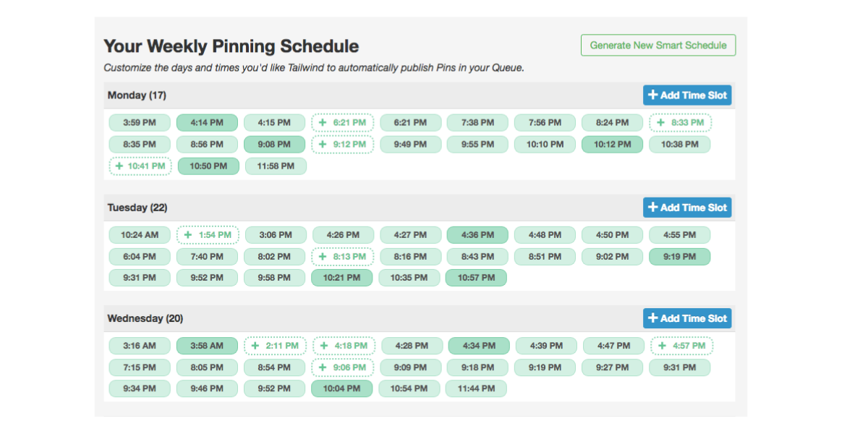This screenshot has width=868, height=434.
Task: Select Wednesday's 11:44 PM time slot
Action: pos(476,389)
